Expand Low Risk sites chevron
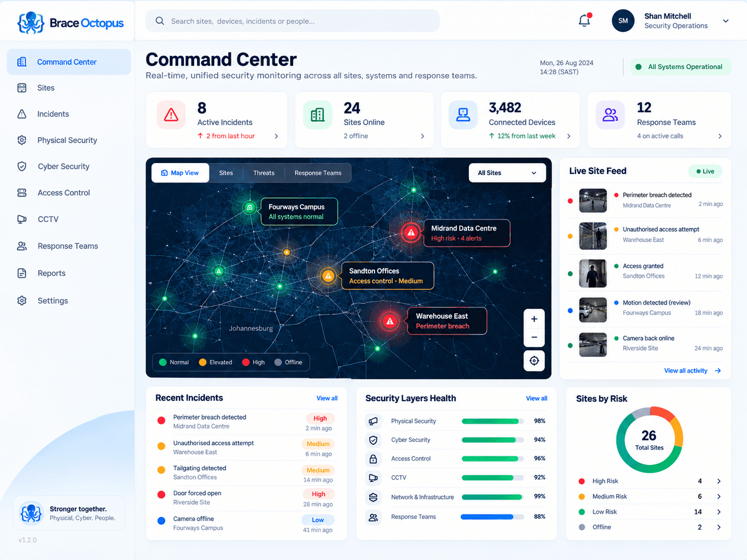 pyautogui.click(x=719, y=512)
